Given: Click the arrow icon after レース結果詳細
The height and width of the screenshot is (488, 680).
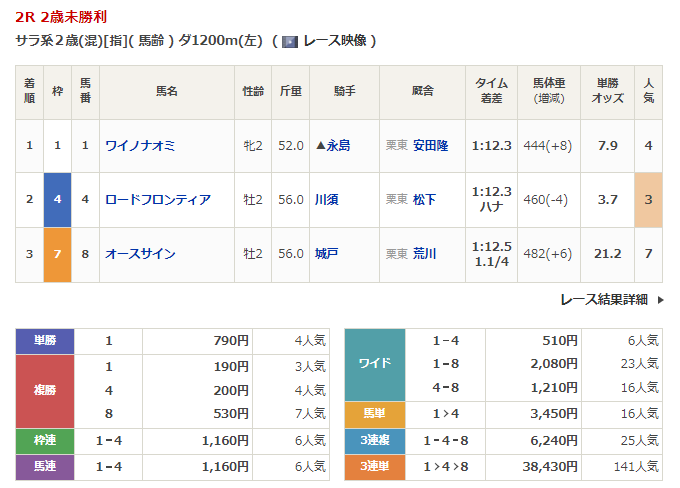Looking at the screenshot, I should pyautogui.click(x=657, y=299).
